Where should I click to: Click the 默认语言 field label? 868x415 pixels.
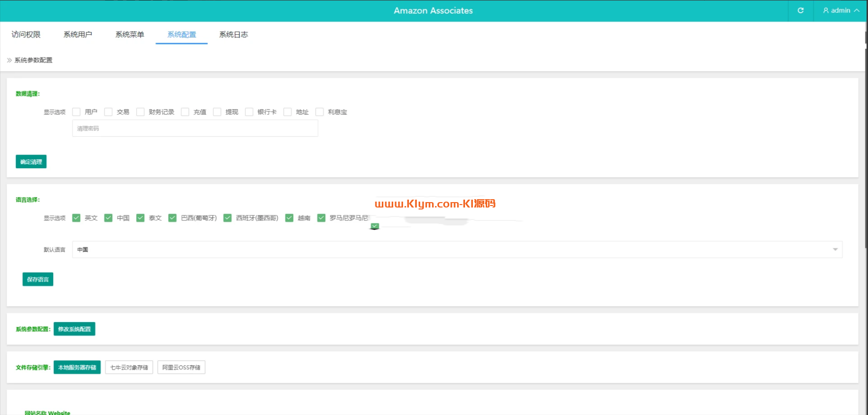point(55,250)
